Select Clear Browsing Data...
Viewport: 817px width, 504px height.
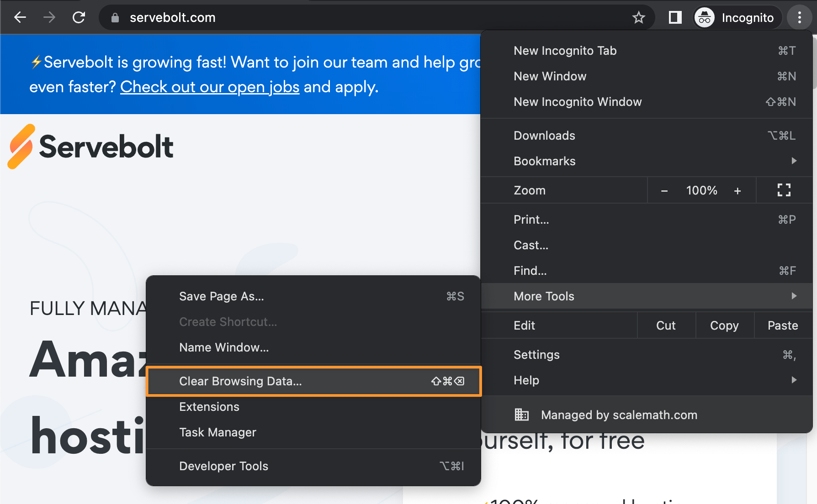tap(313, 381)
